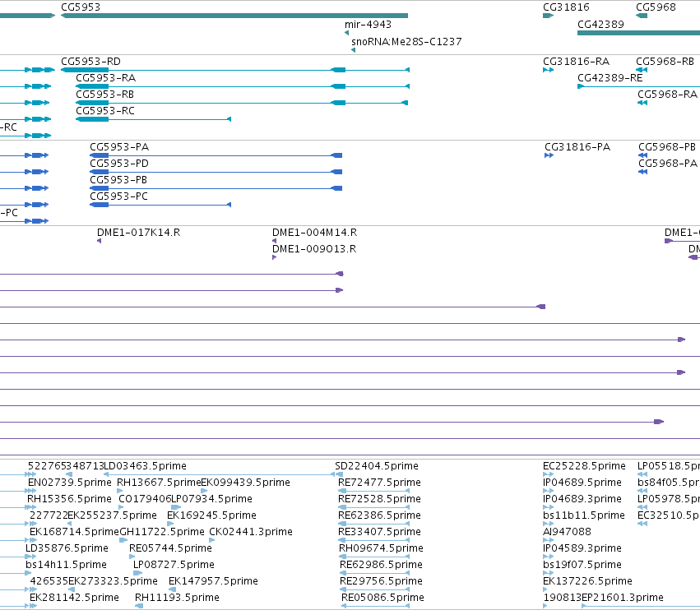Select protein CG5968-PB label
The height and width of the screenshot is (610, 700).
click(667, 147)
